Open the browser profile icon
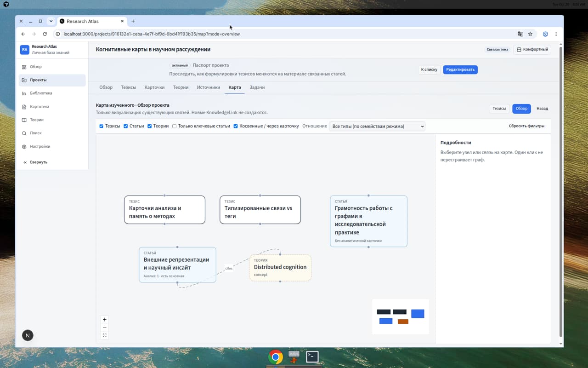This screenshot has height=368, width=588. (x=545, y=34)
